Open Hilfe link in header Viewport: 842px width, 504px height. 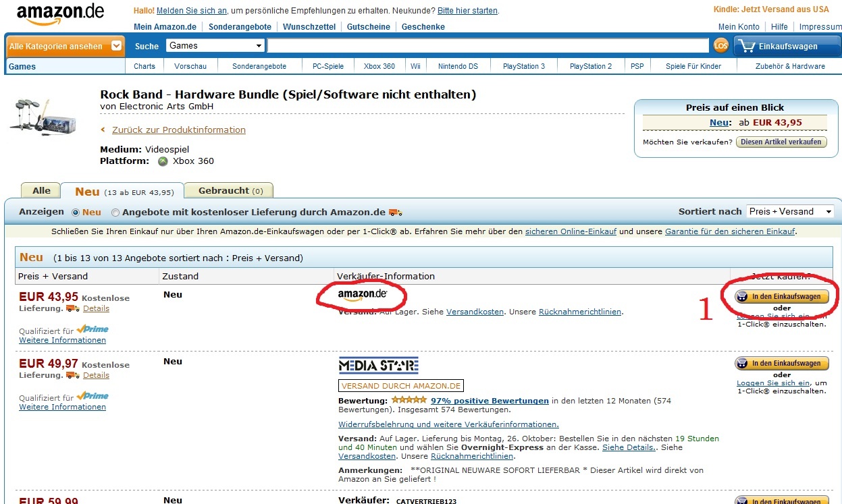tap(779, 27)
